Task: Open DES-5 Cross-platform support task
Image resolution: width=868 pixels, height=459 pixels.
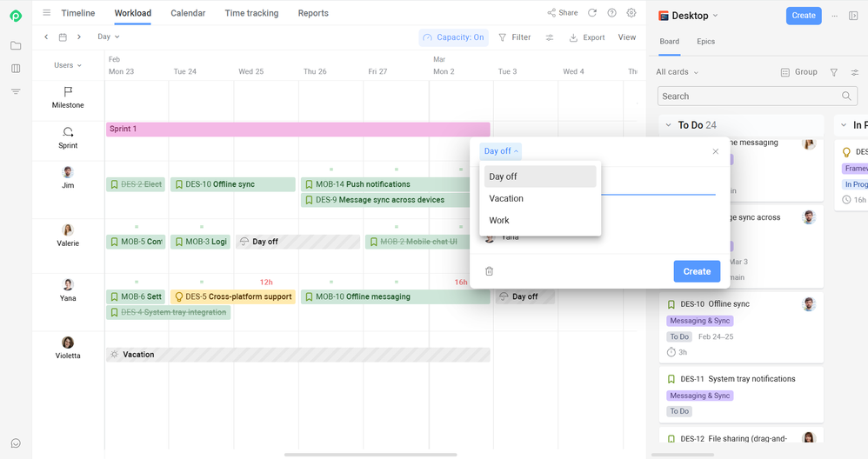Action: 233,296
